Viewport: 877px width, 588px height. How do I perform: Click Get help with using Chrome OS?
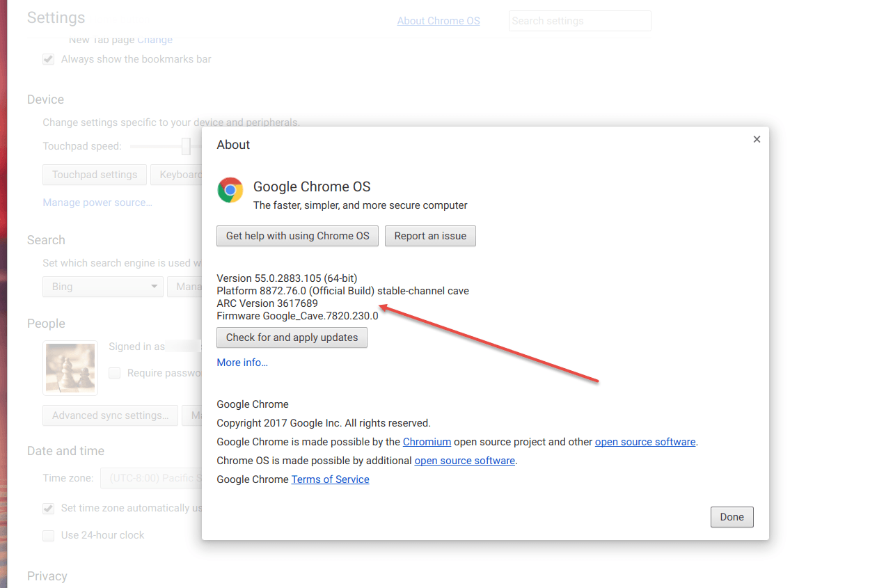click(x=298, y=236)
